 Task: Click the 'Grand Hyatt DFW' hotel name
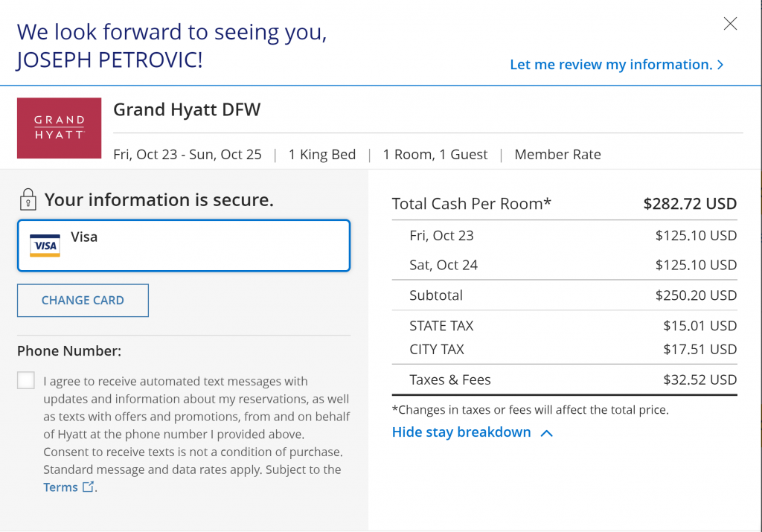187,110
